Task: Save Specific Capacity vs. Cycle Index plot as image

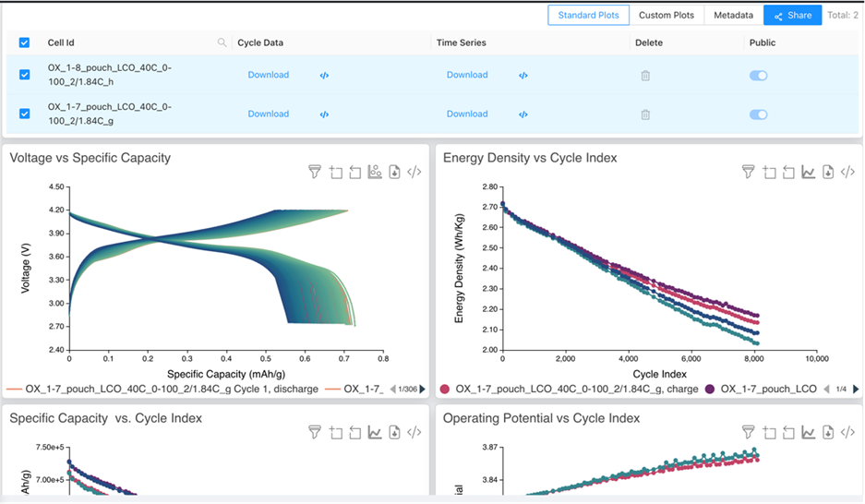Action: click(394, 432)
